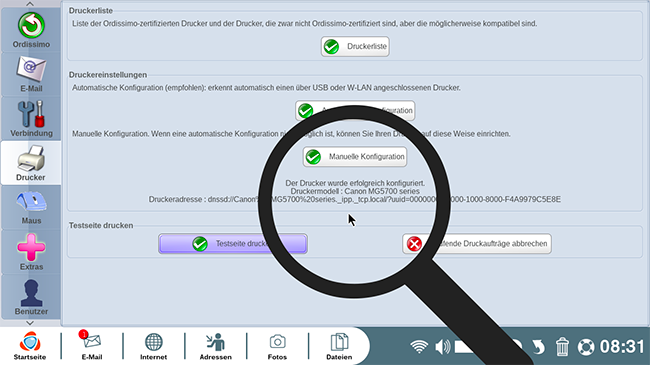This screenshot has height=365, width=650.
Task: Open Adressen contacts app
Action: (x=216, y=346)
